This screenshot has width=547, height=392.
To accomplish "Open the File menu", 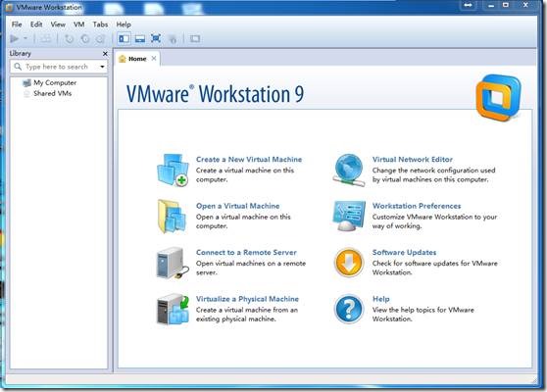I will pyautogui.click(x=17, y=24).
